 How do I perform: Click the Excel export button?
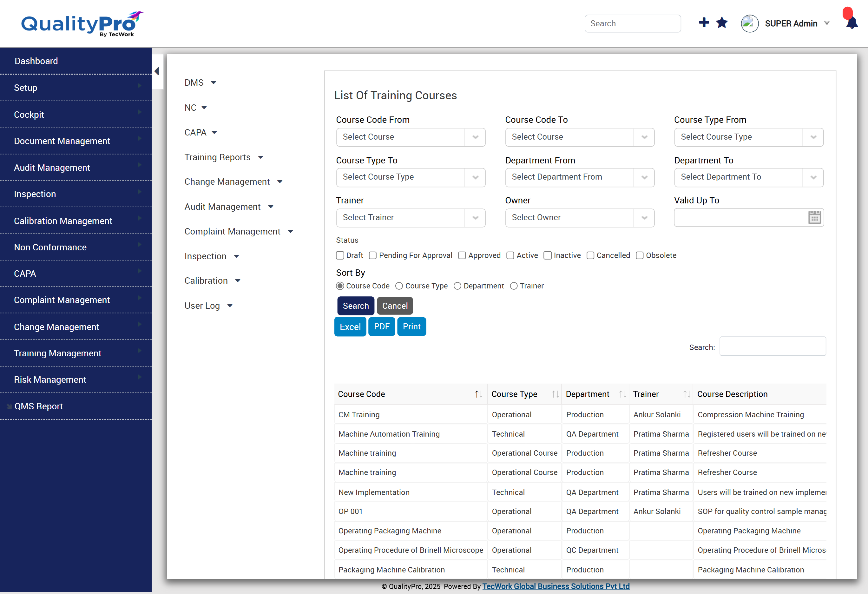click(x=350, y=327)
